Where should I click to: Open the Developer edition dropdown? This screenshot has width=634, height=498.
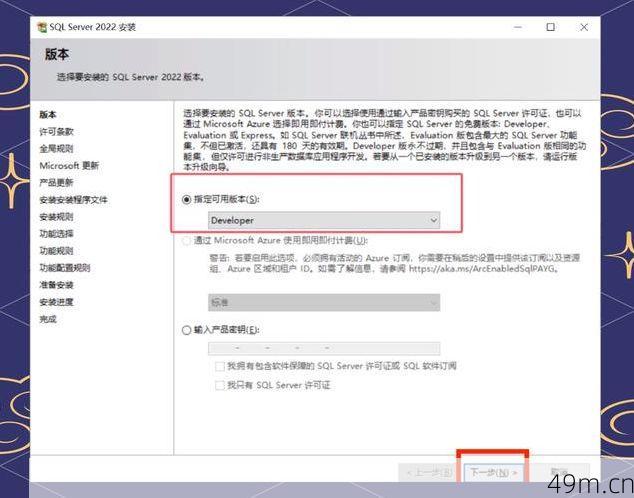click(324, 220)
